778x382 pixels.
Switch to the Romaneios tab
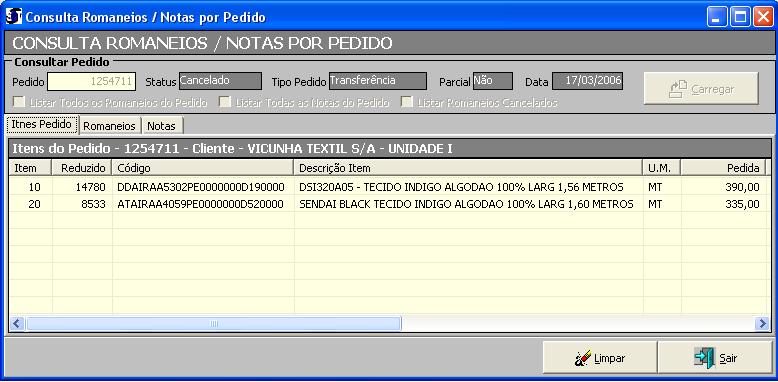pos(109,126)
